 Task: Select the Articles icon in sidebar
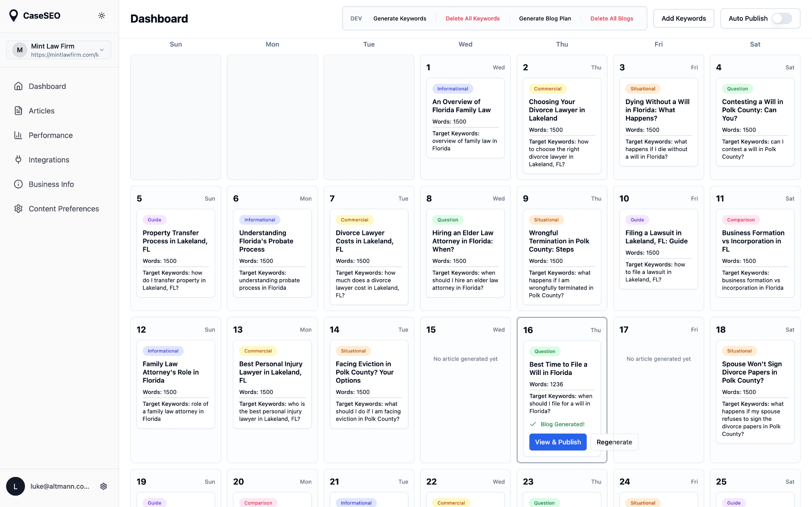point(18,110)
